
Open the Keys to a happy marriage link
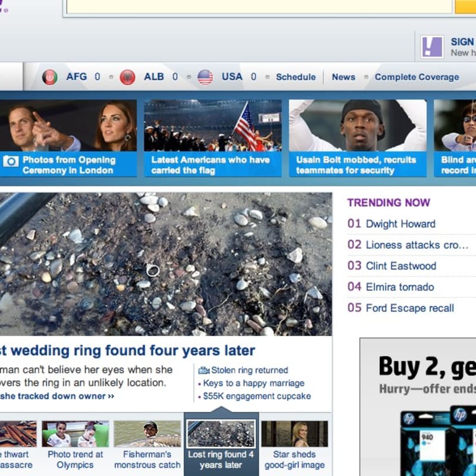pyautogui.click(x=254, y=383)
